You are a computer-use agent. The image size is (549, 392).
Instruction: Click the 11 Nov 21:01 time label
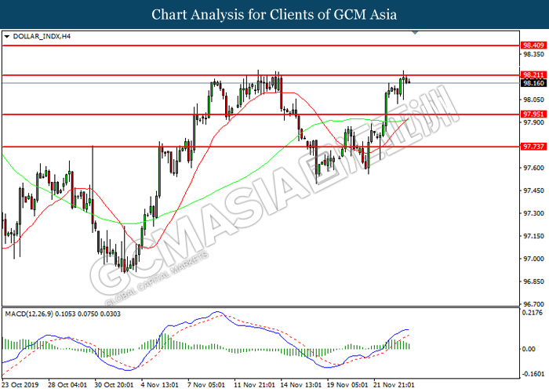pos(254,385)
